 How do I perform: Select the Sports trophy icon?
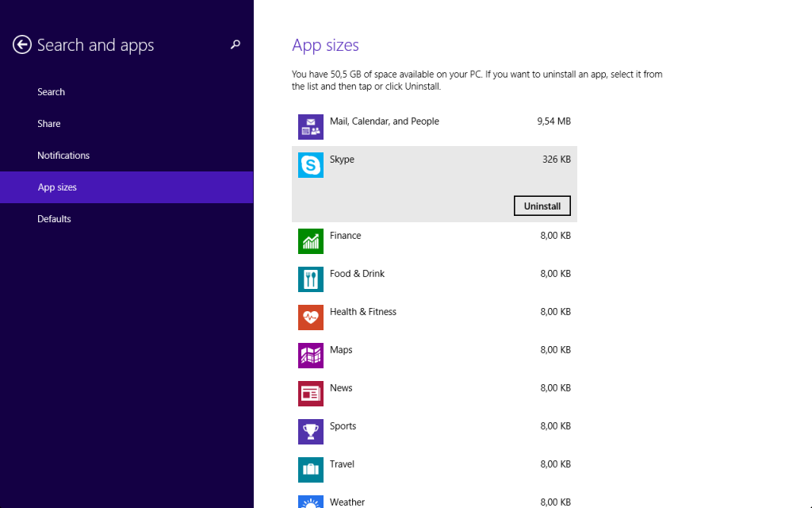point(311,432)
